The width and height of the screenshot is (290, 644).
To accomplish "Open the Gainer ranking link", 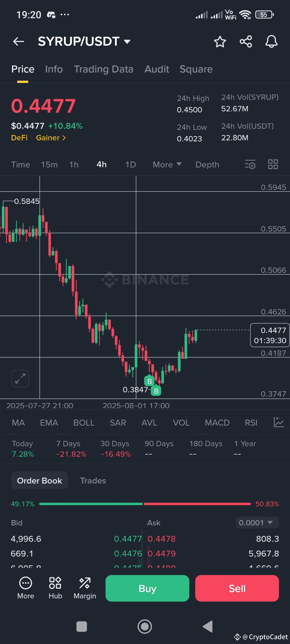I will [x=51, y=138].
